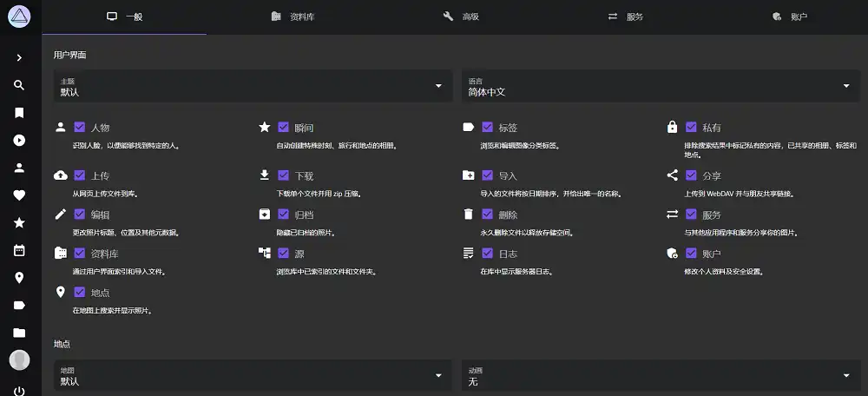Open the 主题 theme dropdown
Screen dimensions: 868x396
[253, 86]
